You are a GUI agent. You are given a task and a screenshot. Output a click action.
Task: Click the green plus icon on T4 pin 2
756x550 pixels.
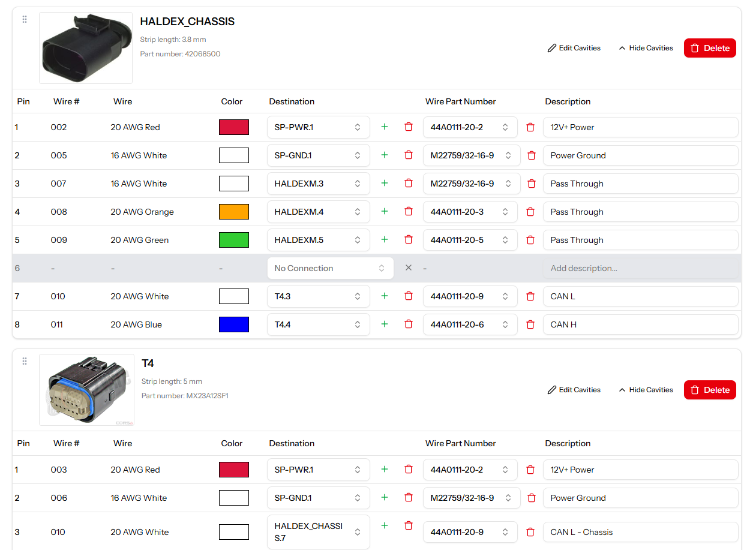385,497
